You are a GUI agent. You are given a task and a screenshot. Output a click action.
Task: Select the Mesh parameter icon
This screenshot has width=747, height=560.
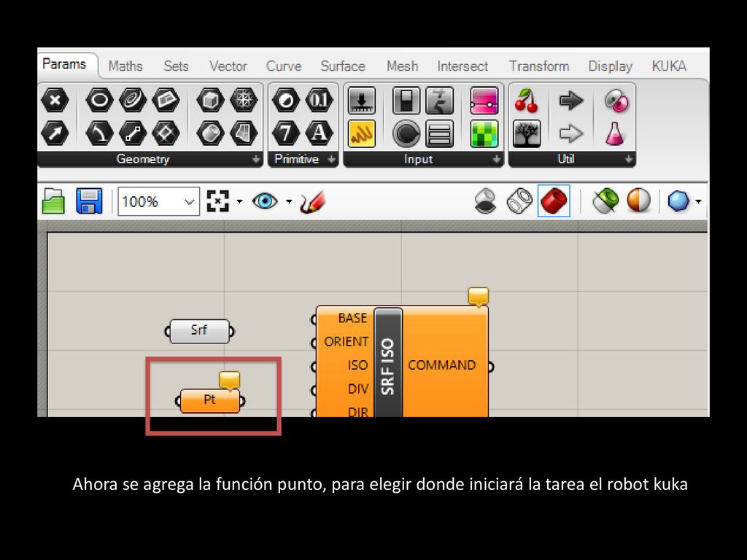(x=244, y=101)
